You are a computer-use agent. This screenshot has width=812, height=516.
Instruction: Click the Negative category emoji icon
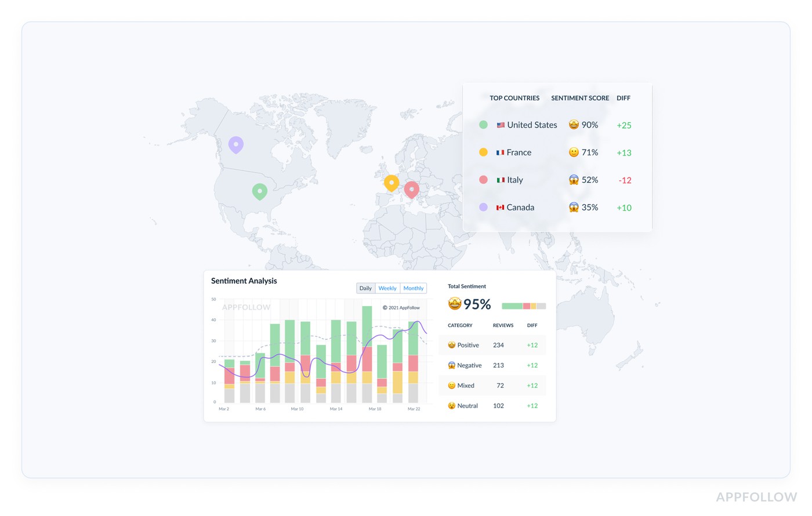pyautogui.click(x=452, y=365)
